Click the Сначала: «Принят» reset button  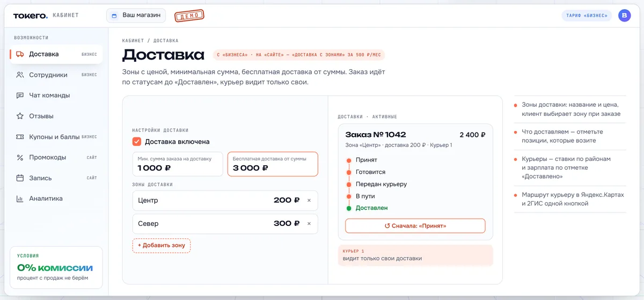tap(415, 226)
